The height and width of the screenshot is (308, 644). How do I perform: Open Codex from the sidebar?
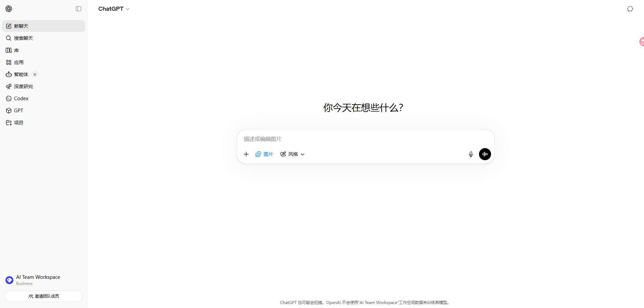[x=44, y=99]
